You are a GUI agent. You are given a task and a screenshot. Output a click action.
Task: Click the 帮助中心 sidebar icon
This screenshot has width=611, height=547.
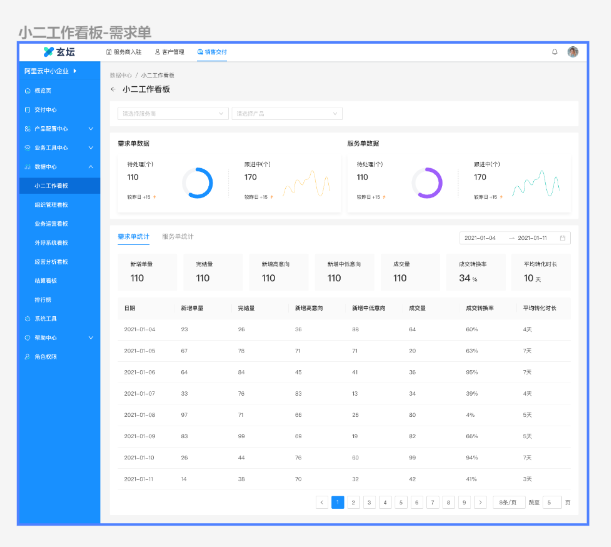27,338
